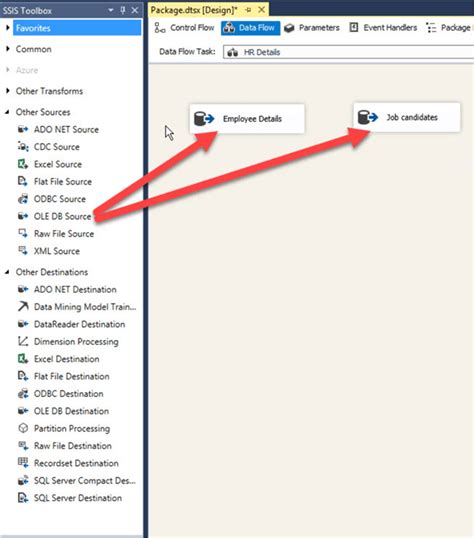The height and width of the screenshot is (538, 474).
Task: Select the ODBC Destination label
Action: tap(69, 394)
